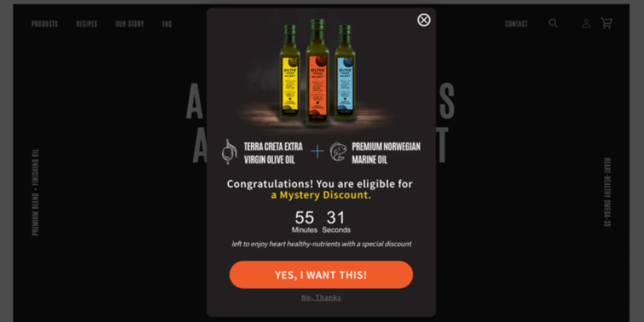The width and height of the screenshot is (644, 322).
Task: Open the FAQ page
Action: point(167,24)
